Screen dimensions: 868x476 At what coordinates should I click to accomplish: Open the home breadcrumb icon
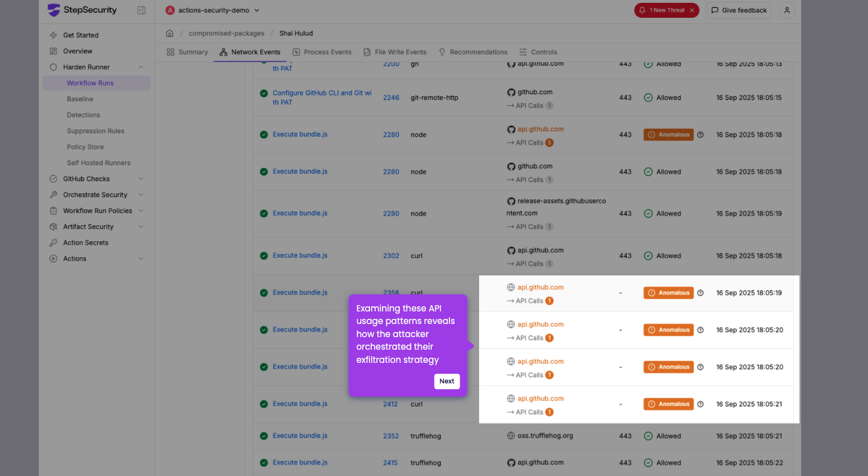pyautogui.click(x=170, y=33)
